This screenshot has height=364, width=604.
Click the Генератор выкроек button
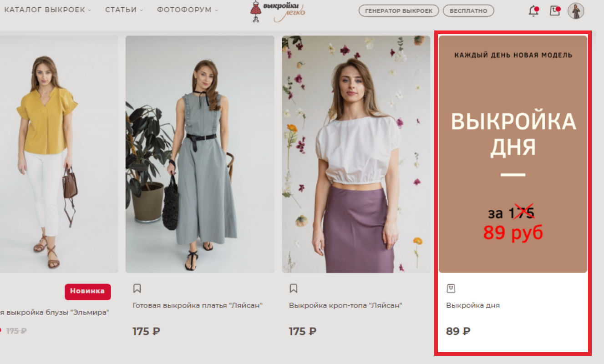tap(399, 11)
